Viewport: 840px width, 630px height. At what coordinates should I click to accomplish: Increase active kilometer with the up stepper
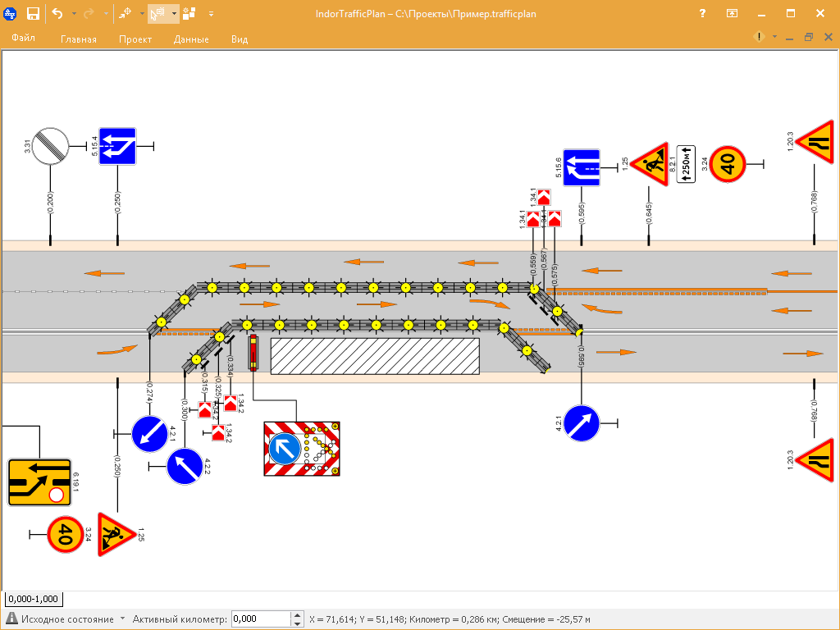point(297,615)
